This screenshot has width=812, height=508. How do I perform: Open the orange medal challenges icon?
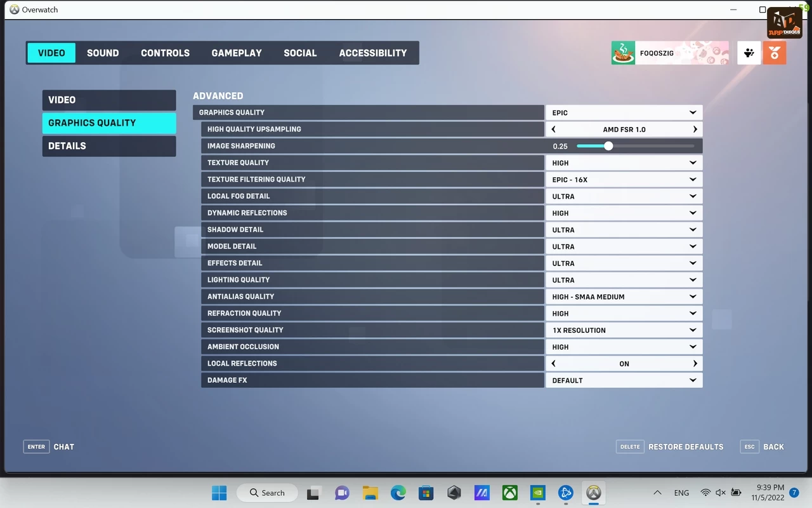click(775, 53)
